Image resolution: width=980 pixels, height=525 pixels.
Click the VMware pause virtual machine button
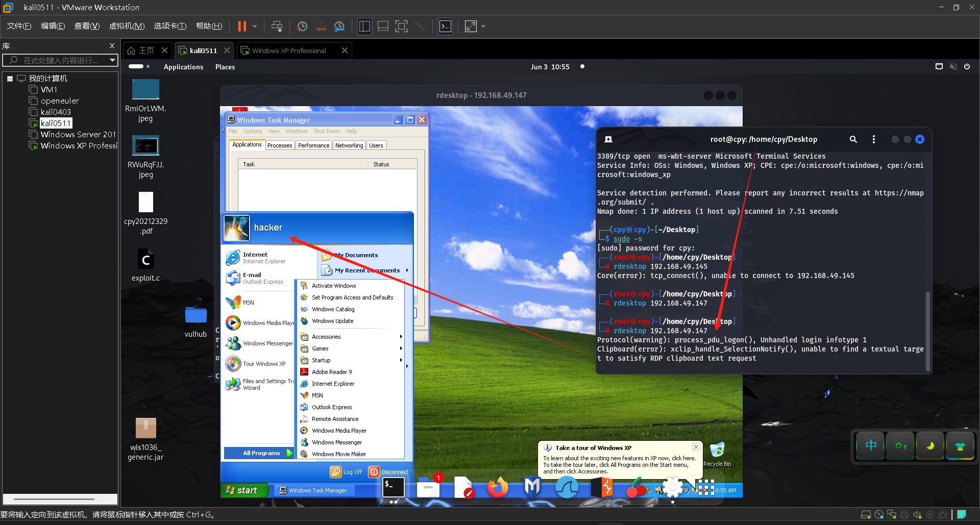click(x=242, y=26)
